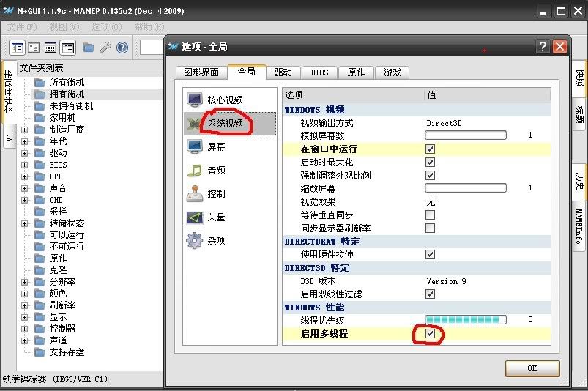This screenshot has height=391, width=588.
Task: Toggle the 在窗口中运行 checkbox
Action: click(430, 149)
